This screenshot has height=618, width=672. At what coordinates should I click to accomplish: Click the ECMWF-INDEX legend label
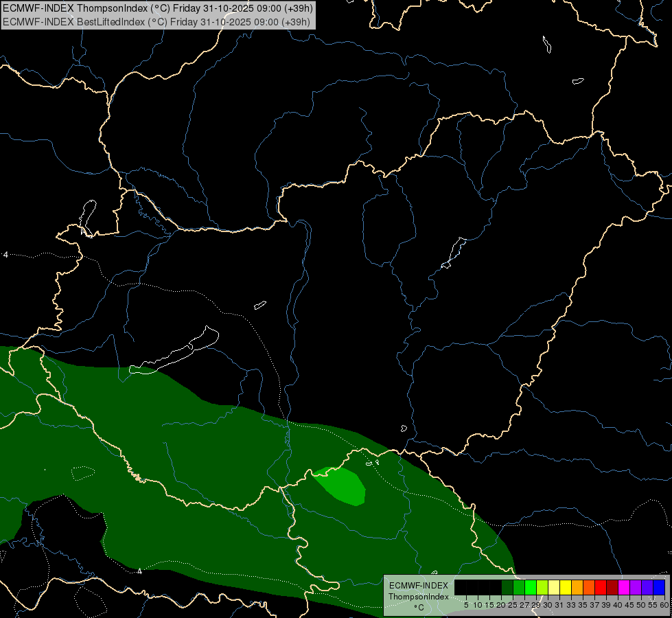point(419,586)
